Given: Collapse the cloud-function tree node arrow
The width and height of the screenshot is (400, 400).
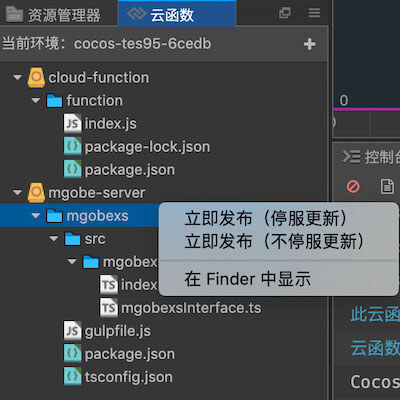Looking at the screenshot, I should (x=17, y=78).
